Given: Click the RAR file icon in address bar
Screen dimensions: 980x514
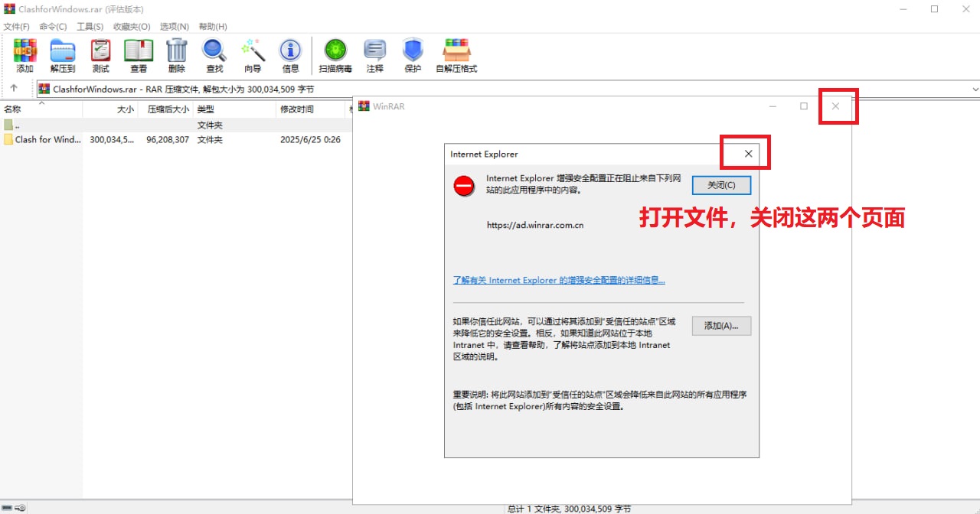Looking at the screenshot, I should (x=44, y=89).
